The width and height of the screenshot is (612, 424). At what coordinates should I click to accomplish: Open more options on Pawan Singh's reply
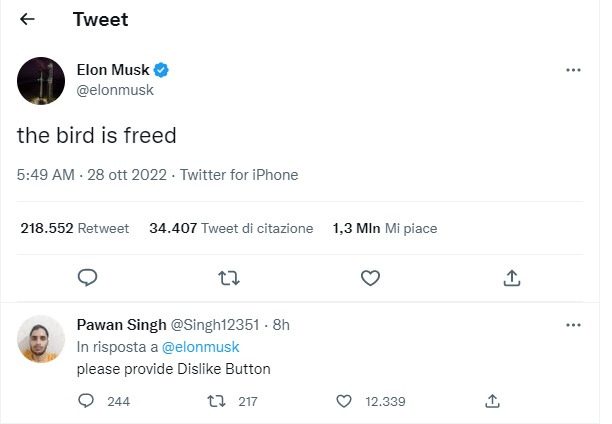tap(573, 325)
